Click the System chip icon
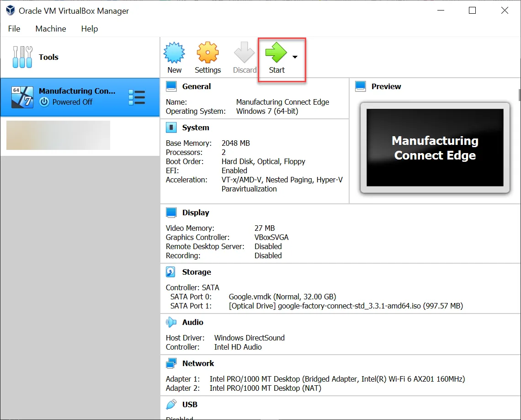Viewport: 521px width, 420px height. coord(171,128)
